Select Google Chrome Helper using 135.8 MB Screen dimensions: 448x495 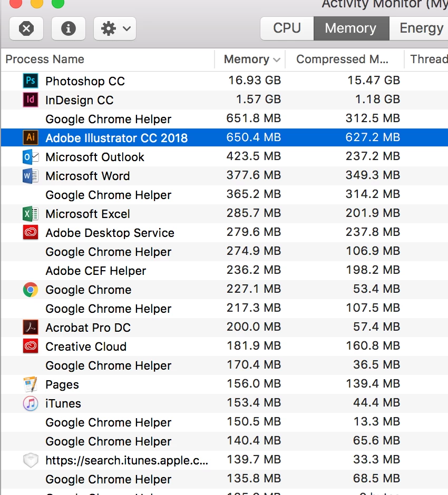[x=108, y=479]
